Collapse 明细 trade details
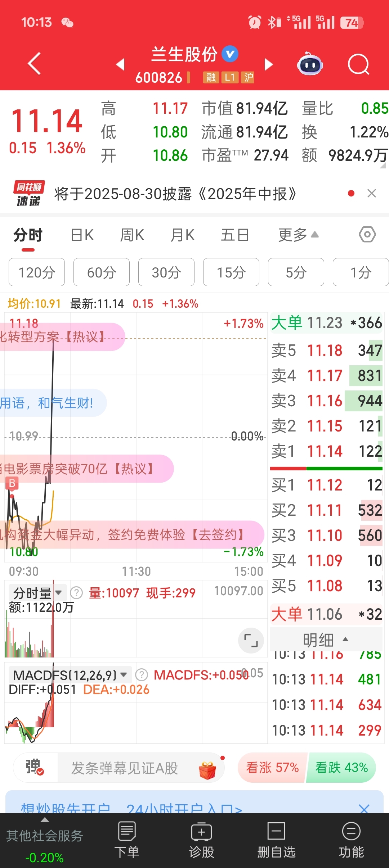Screen dimensions: 389x868 326,640
